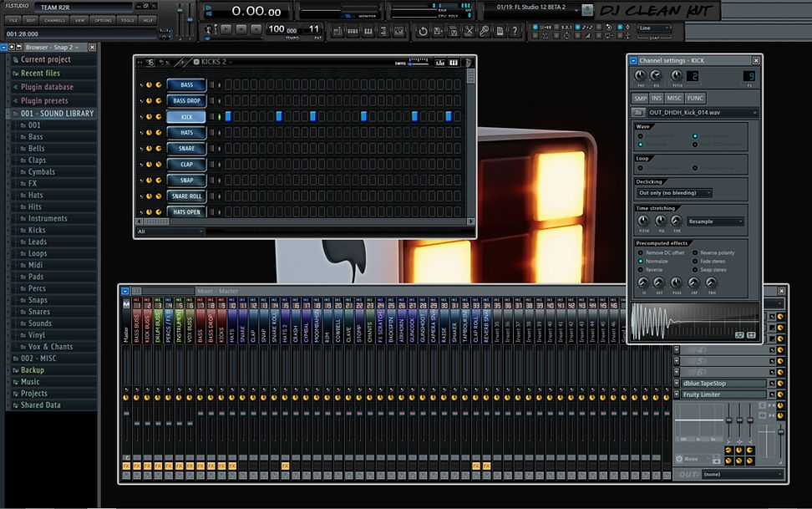Viewport: 812px width, 509px height.
Task: Open the Fruity Limiter effect slot
Action: (724, 394)
